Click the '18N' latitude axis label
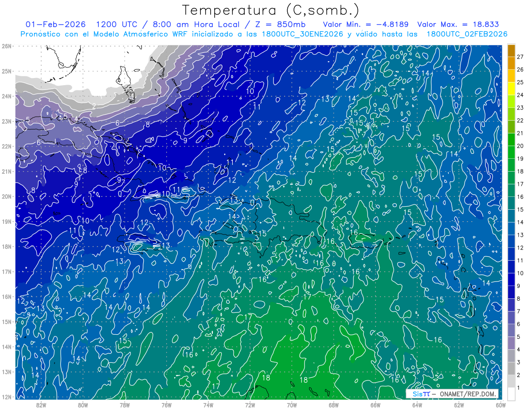 pos(7,247)
